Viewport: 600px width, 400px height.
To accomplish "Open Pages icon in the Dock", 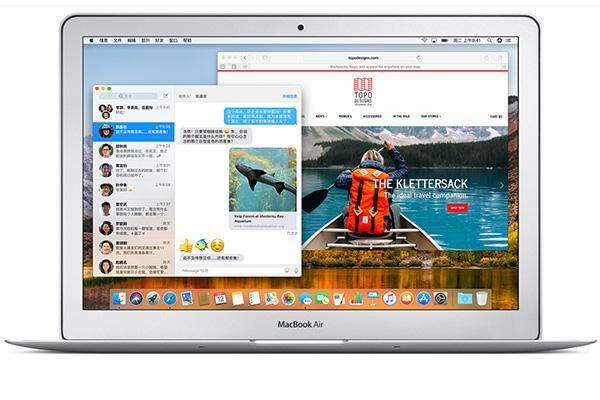I will click(x=339, y=298).
